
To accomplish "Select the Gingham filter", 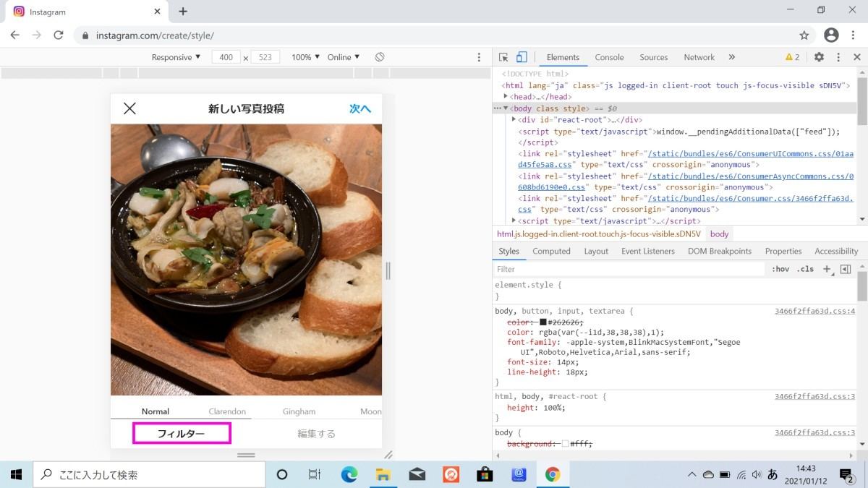I will 299,411.
